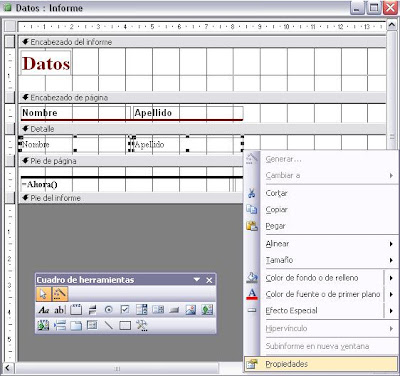This screenshot has height=376, width=400.
Task: Expand arrow beside Color de fondo o de relleno
Action: click(391, 278)
